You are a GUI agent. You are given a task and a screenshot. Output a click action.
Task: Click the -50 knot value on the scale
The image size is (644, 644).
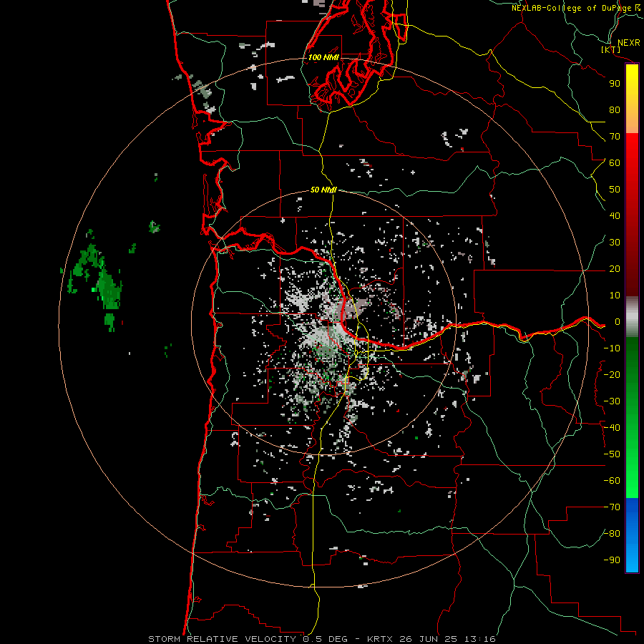[x=612, y=454]
